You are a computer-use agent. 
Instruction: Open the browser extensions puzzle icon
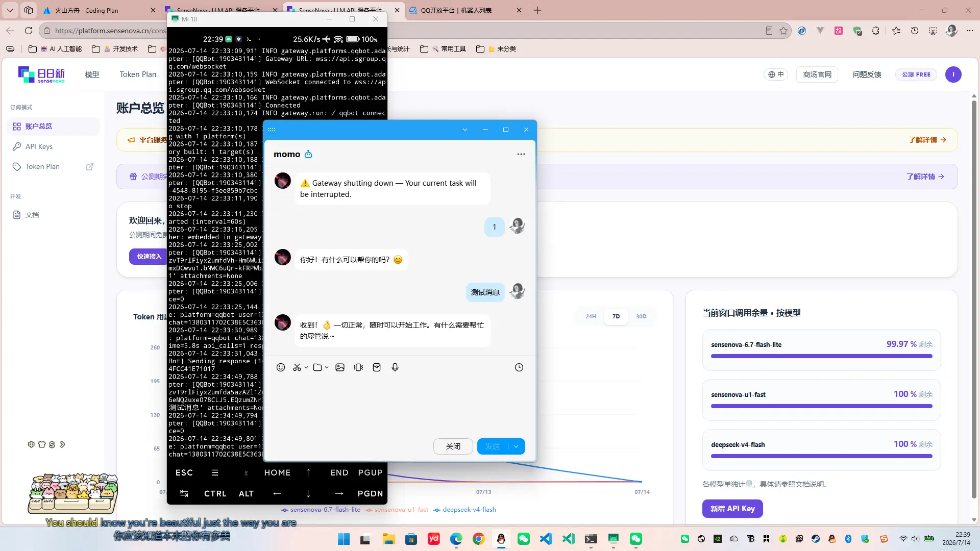point(876,31)
